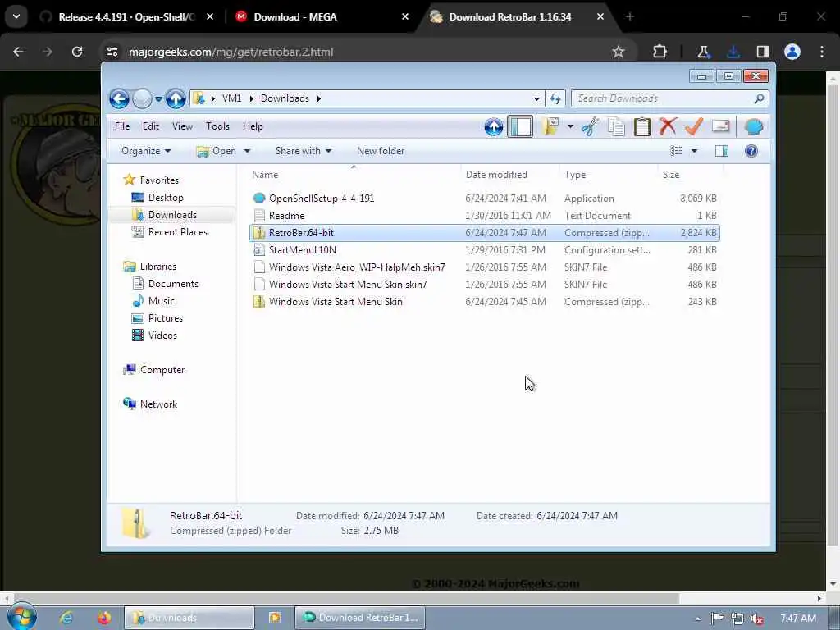Open the Chrome profile avatar icon
This screenshot has width=840, height=630.
click(792, 52)
